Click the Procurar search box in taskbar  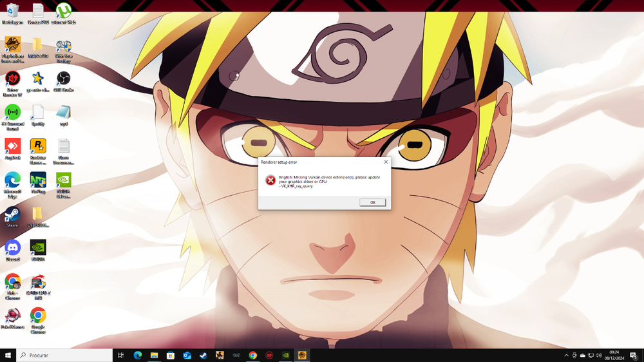click(64, 356)
